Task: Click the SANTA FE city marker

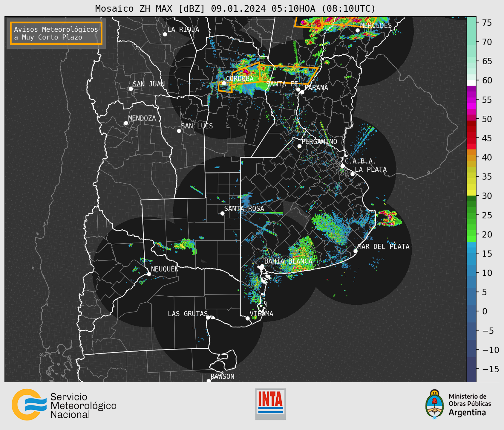Action: (x=298, y=89)
